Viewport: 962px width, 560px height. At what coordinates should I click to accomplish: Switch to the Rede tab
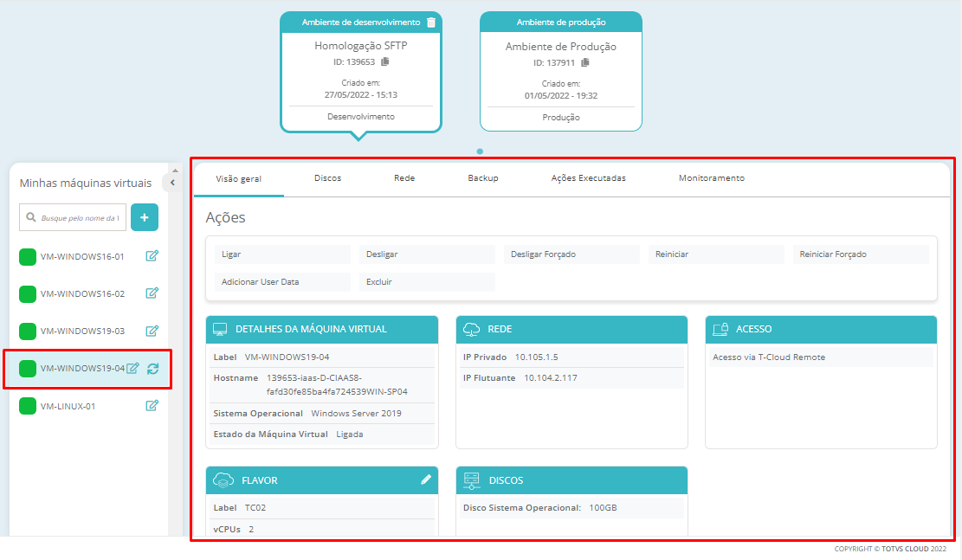point(404,178)
